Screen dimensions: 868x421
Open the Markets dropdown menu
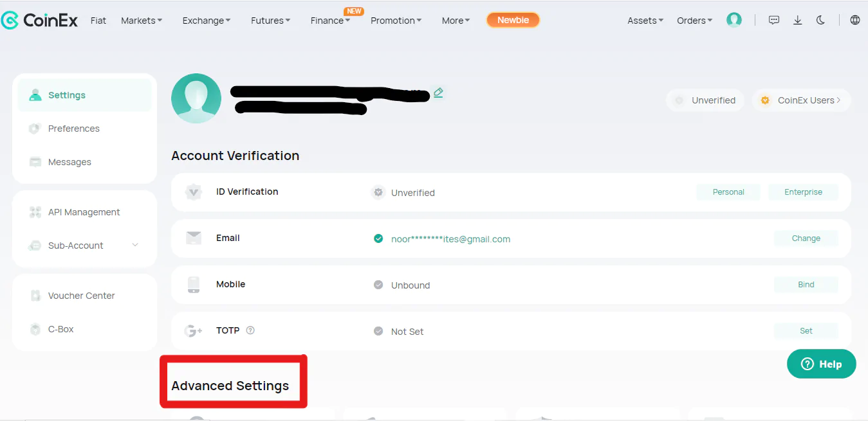[x=142, y=21]
